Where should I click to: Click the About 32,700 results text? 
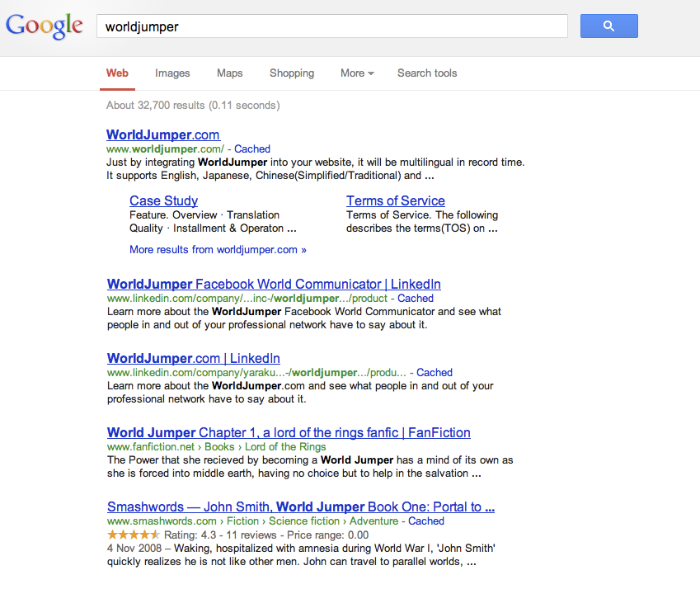193,106
